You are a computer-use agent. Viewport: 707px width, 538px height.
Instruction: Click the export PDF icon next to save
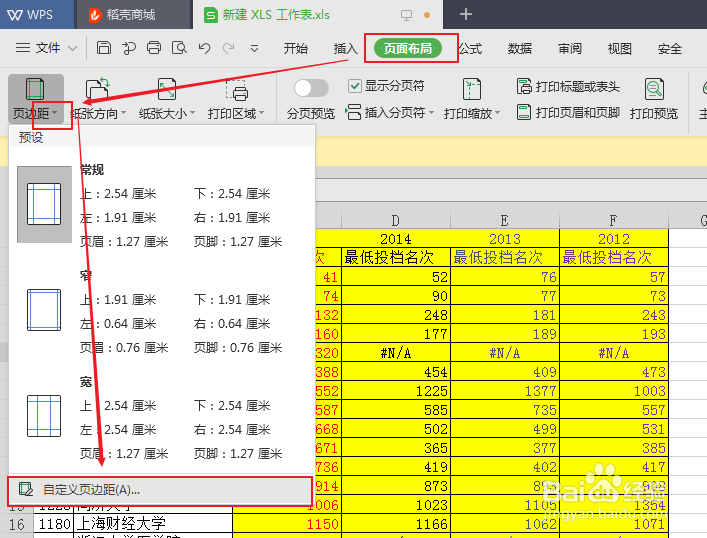(x=129, y=47)
